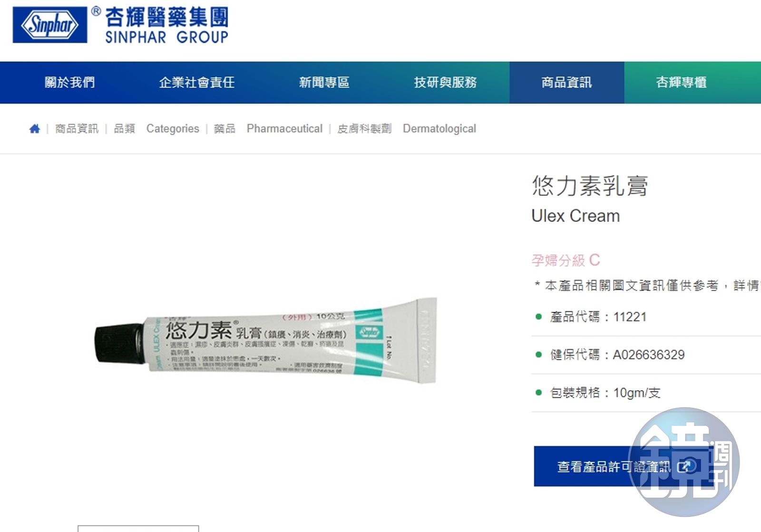Click the external-link icon on the license button
Viewport: 761px width, 532px height.
683,467
